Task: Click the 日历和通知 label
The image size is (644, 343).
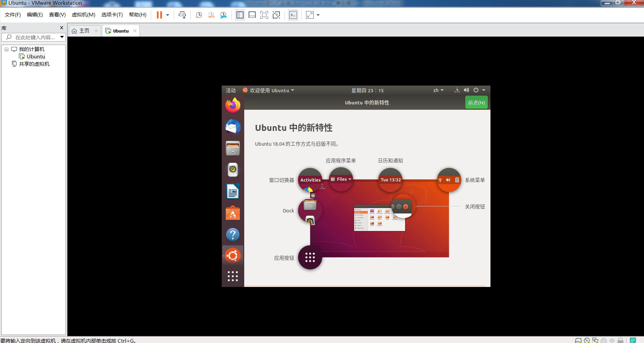Action: point(390,161)
